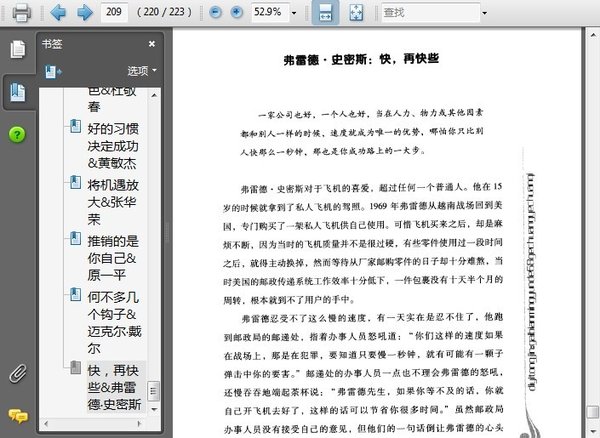Image resolution: width=600 pixels, height=438 pixels.
Task: Open the 选项 options dropdown
Action: point(142,71)
